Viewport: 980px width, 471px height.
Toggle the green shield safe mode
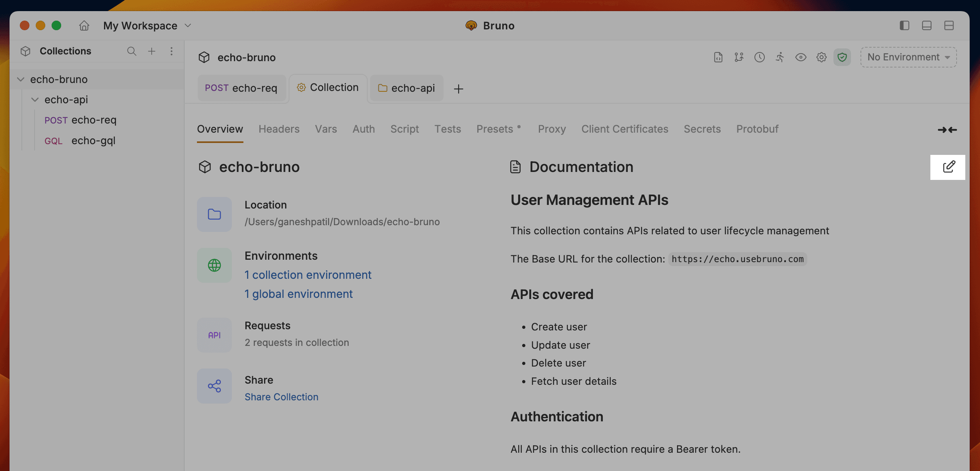point(842,58)
